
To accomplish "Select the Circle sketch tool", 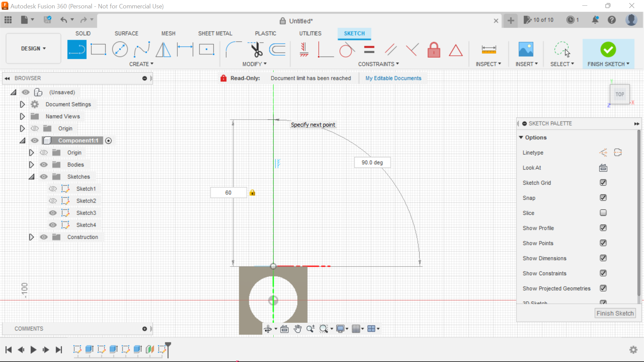I will [x=120, y=49].
